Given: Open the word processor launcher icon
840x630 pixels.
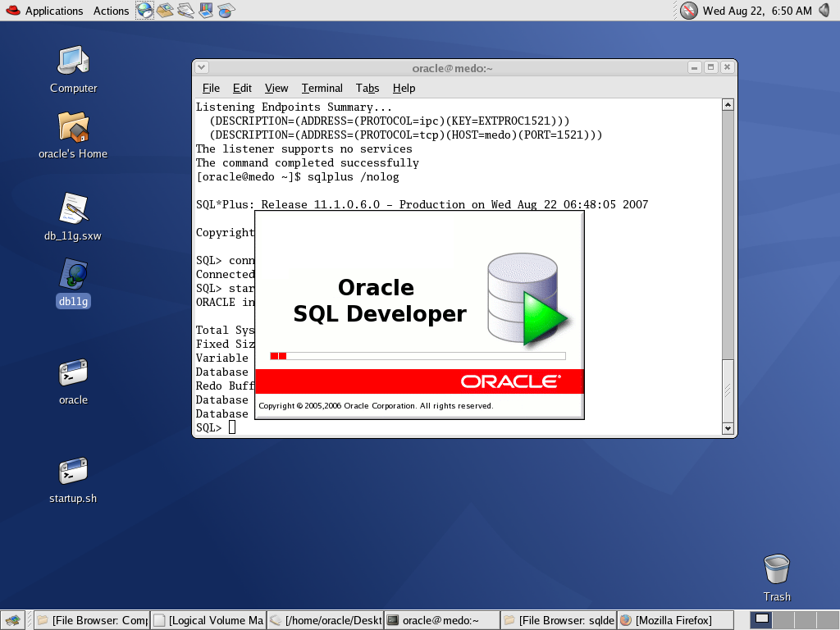Looking at the screenshot, I should tap(185, 11).
